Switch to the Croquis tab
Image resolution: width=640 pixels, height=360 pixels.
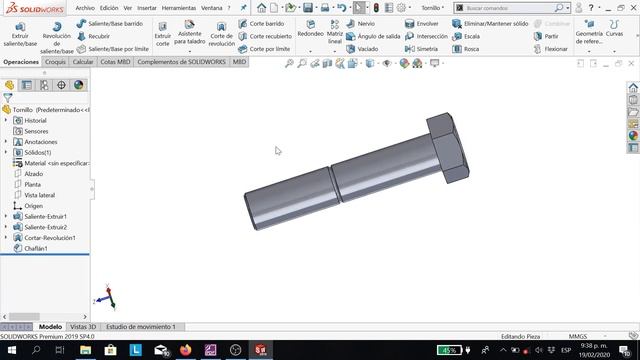[x=55, y=62]
